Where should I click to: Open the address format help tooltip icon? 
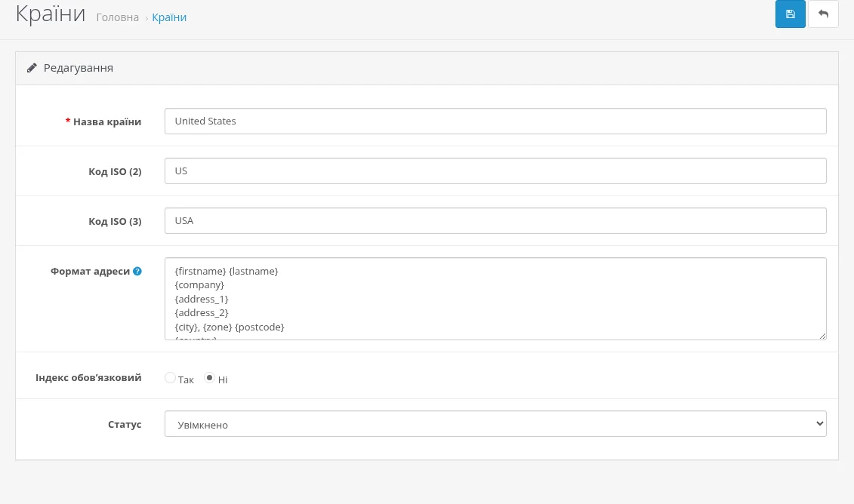[137, 271]
